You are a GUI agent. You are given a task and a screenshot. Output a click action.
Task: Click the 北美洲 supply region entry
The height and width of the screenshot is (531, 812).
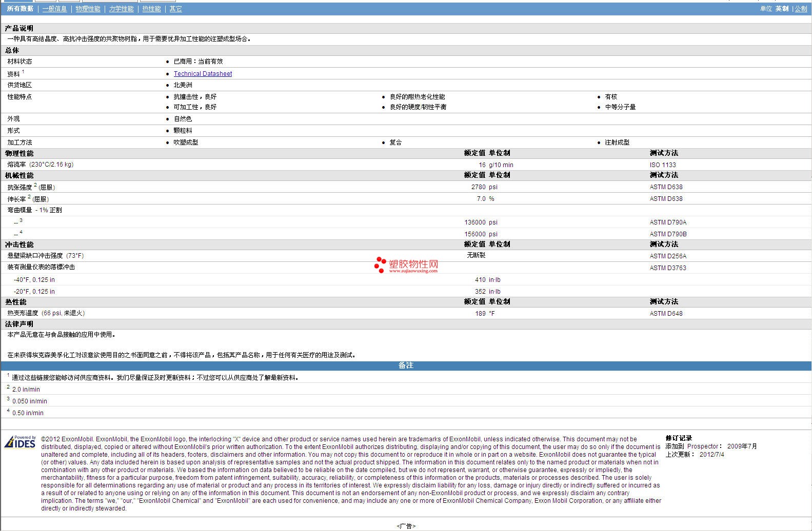(183, 85)
